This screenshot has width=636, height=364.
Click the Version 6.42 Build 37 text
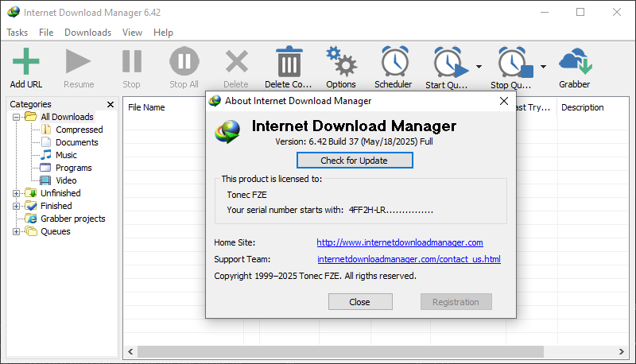[354, 141]
